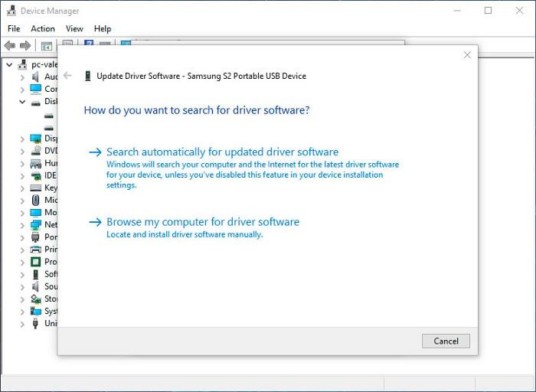Select the Display adapters category icon
Image resolution: width=536 pixels, height=392 pixels.
(x=35, y=139)
